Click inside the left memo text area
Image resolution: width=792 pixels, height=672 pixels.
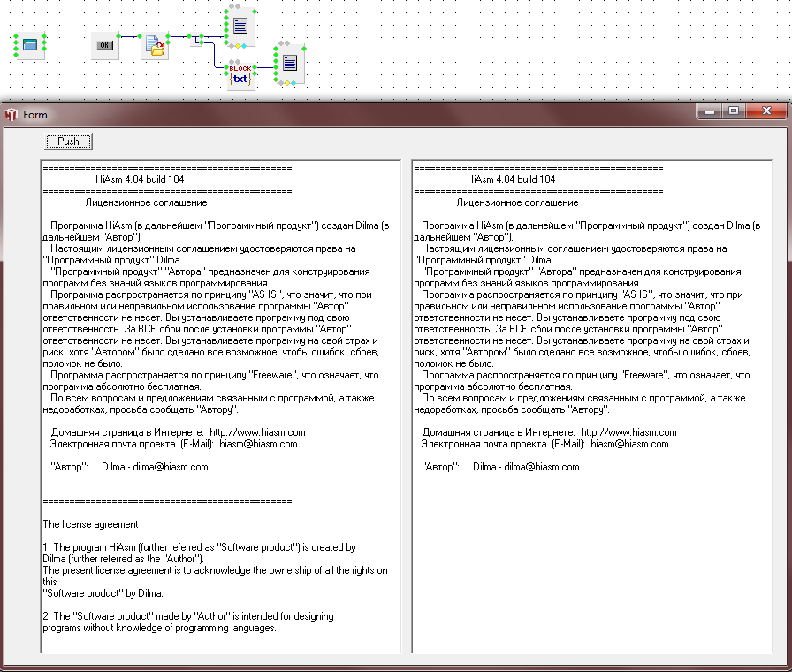221,407
